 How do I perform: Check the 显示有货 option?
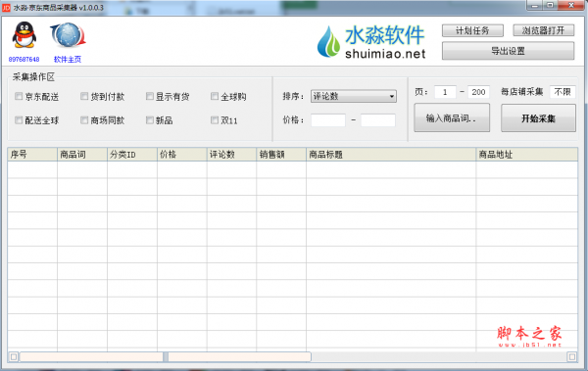point(149,96)
